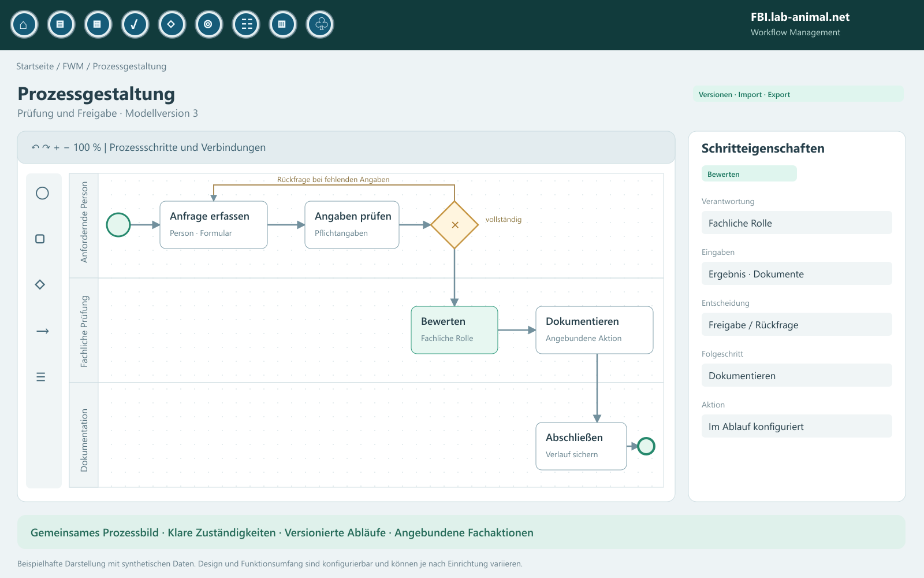Click the vollständig flow label
Viewport: 924px width, 578px height.
(504, 220)
